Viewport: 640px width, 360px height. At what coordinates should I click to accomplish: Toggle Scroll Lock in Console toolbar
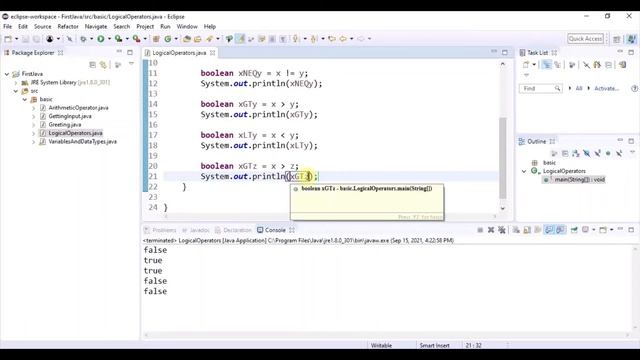(x=527, y=230)
